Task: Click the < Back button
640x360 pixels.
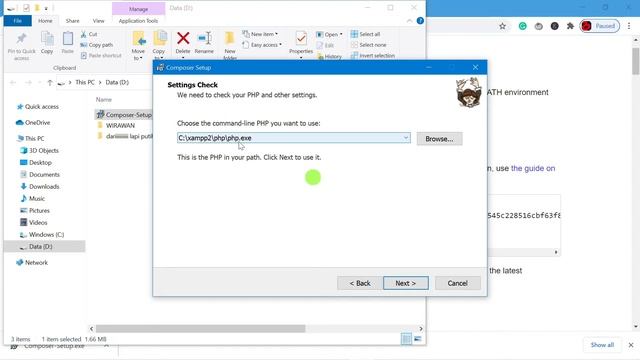Action: click(x=360, y=283)
